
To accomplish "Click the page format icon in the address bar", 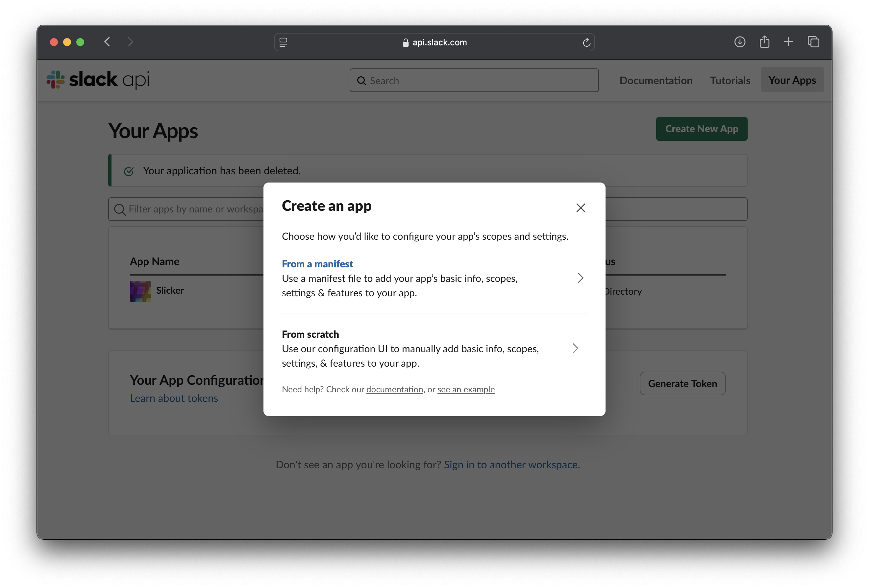I will pyautogui.click(x=284, y=42).
